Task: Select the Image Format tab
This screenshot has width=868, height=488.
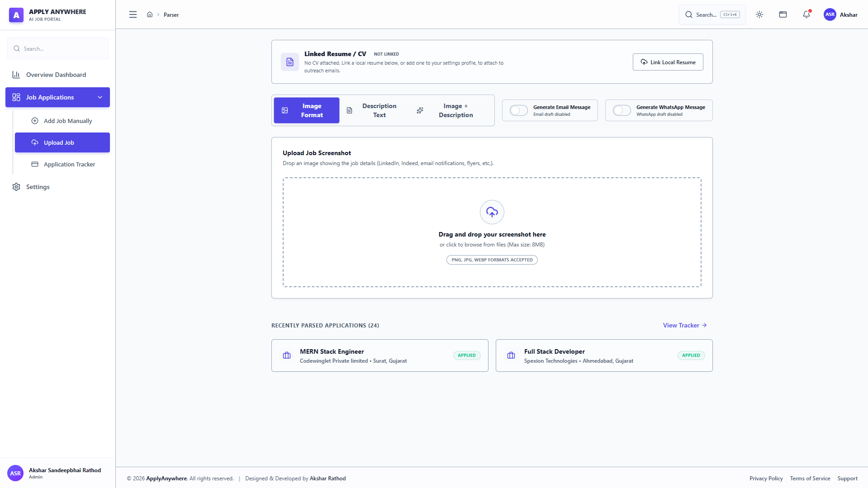Action: [307, 110]
